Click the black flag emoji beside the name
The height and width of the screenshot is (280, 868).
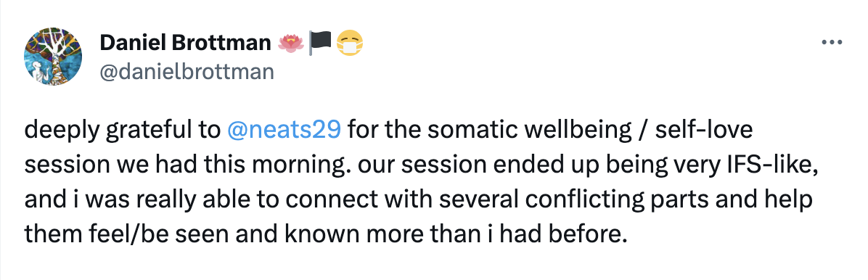click(321, 43)
